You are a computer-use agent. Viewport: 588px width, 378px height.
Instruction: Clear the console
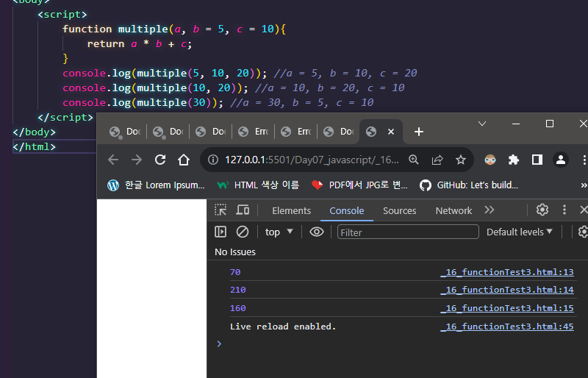tap(243, 232)
